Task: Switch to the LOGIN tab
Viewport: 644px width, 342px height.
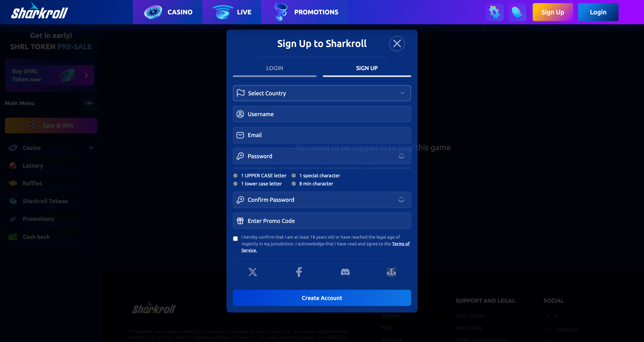Action: (275, 68)
